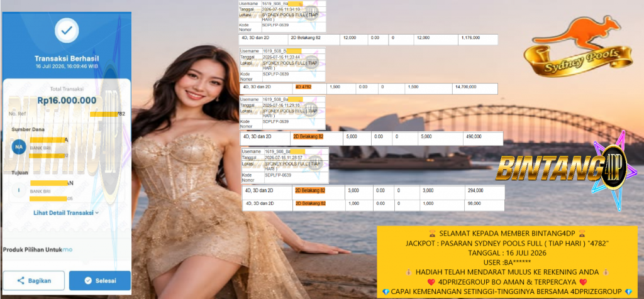Click the JACKPOT : PASARAN SYDNEY POOLS line
Screen dimensions: 644x299
(x=508, y=243)
